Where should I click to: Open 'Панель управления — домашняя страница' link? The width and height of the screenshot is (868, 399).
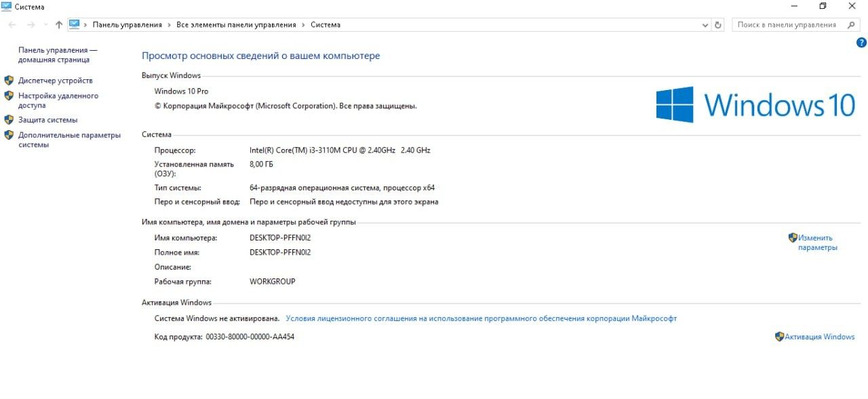[58, 55]
